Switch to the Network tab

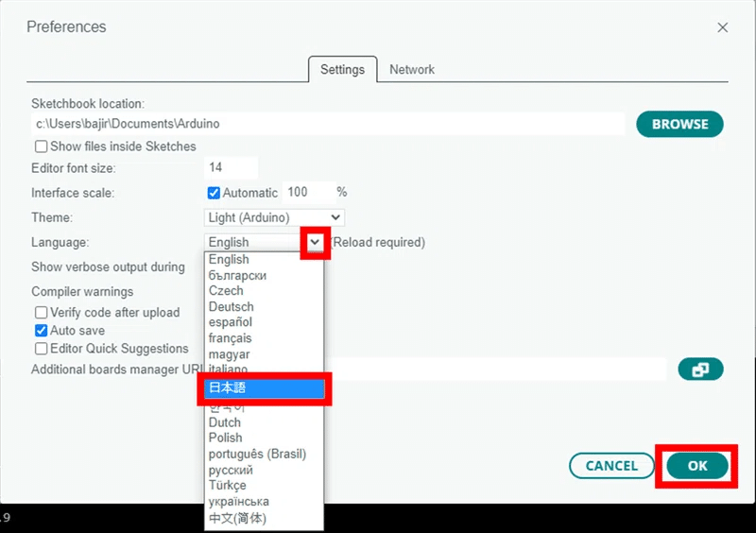tap(412, 69)
